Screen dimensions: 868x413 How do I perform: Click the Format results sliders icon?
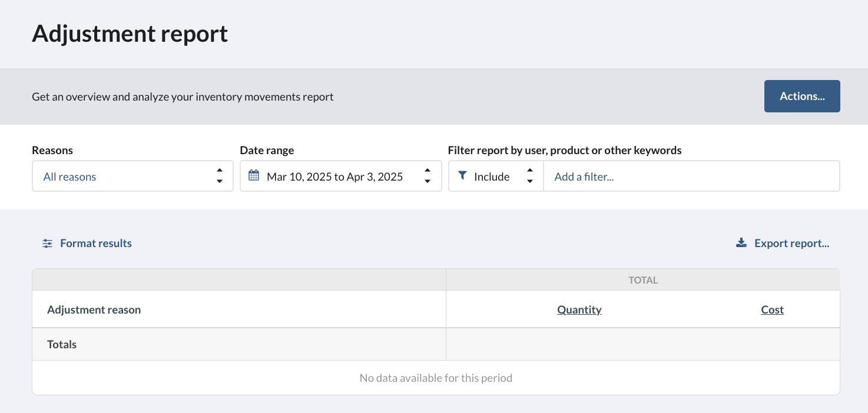[x=48, y=244]
